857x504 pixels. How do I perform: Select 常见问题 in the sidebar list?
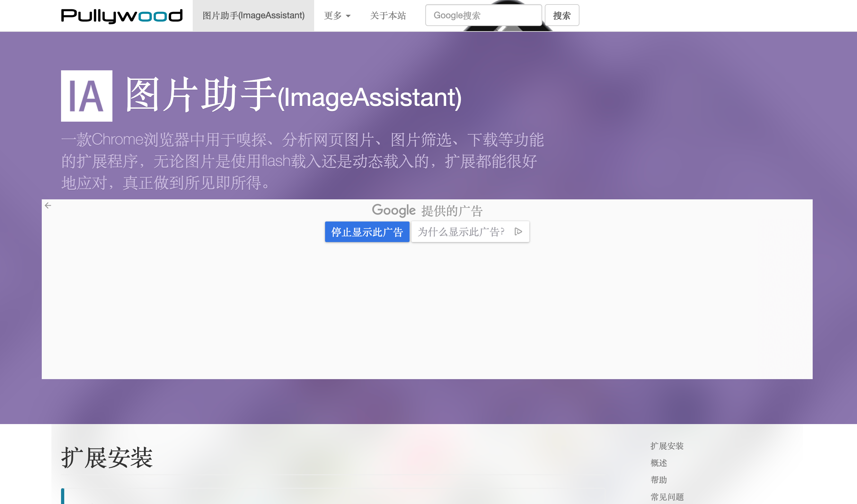[x=667, y=497]
